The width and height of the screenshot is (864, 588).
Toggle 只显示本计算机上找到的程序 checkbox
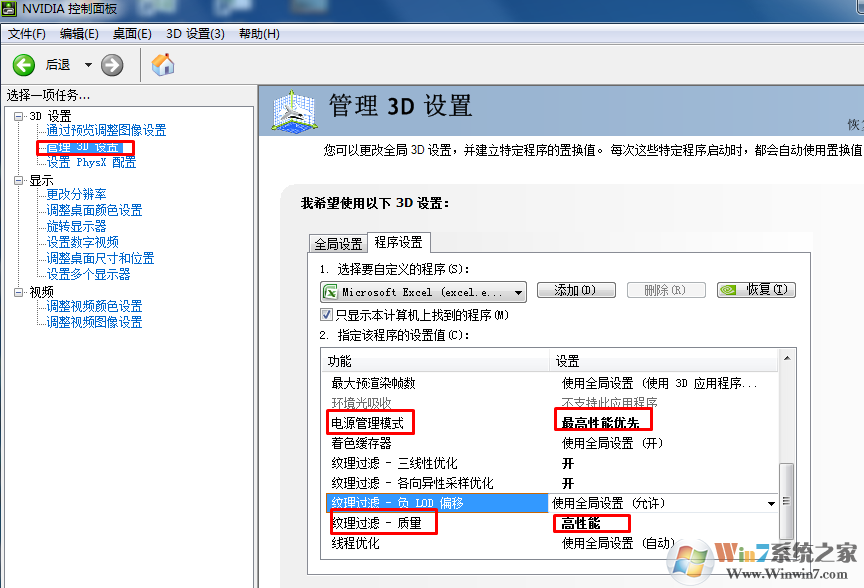(326, 315)
